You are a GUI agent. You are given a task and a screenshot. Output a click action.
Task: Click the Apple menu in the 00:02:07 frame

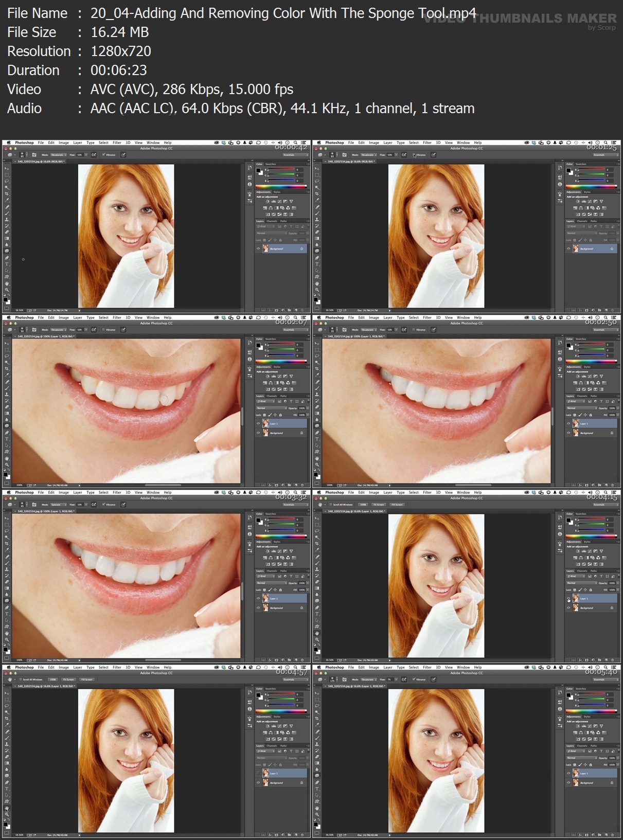pos(9,317)
